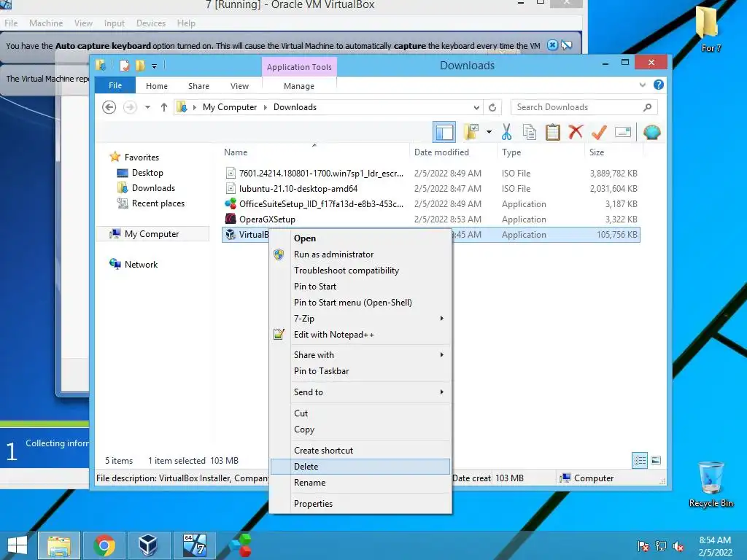Open the address bar history dropdown
Screen dimensions: 747x560
click(x=476, y=107)
